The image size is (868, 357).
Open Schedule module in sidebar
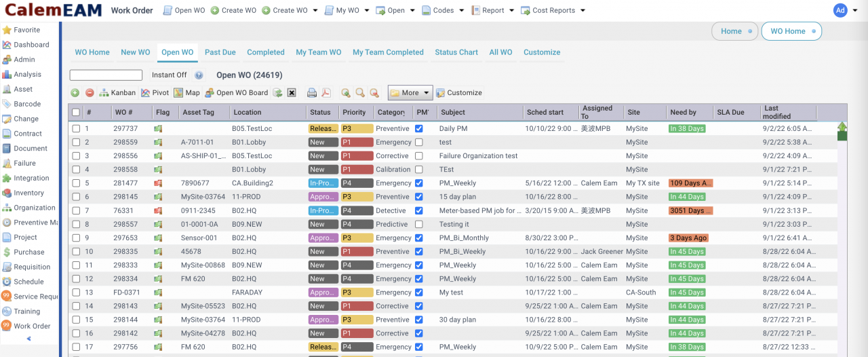click(x=22, y=282)
